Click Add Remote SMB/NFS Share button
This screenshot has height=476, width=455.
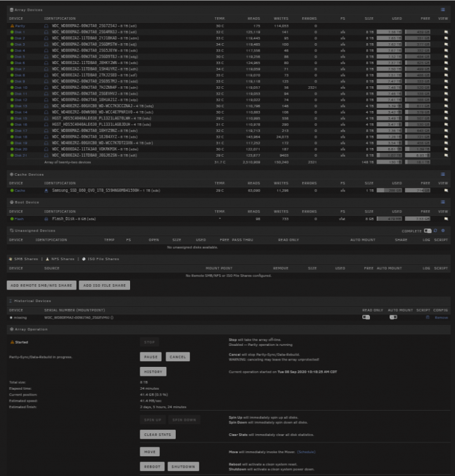(x=42, y=286)
